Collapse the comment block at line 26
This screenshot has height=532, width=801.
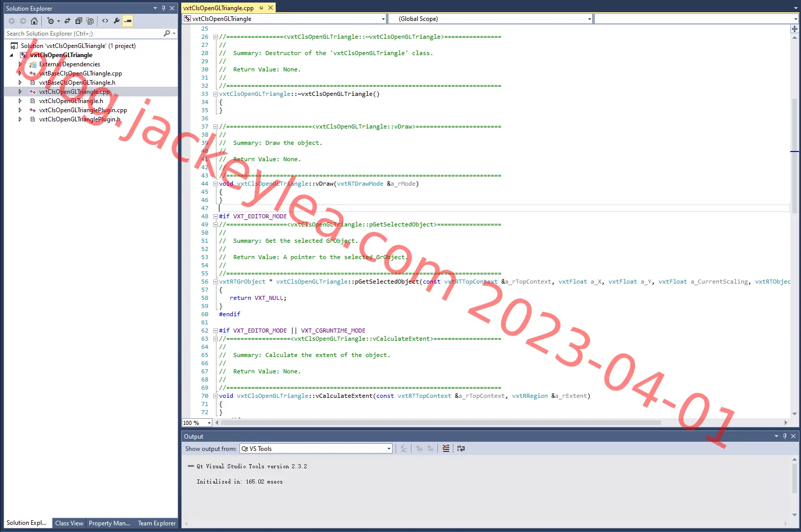[215, 37]
